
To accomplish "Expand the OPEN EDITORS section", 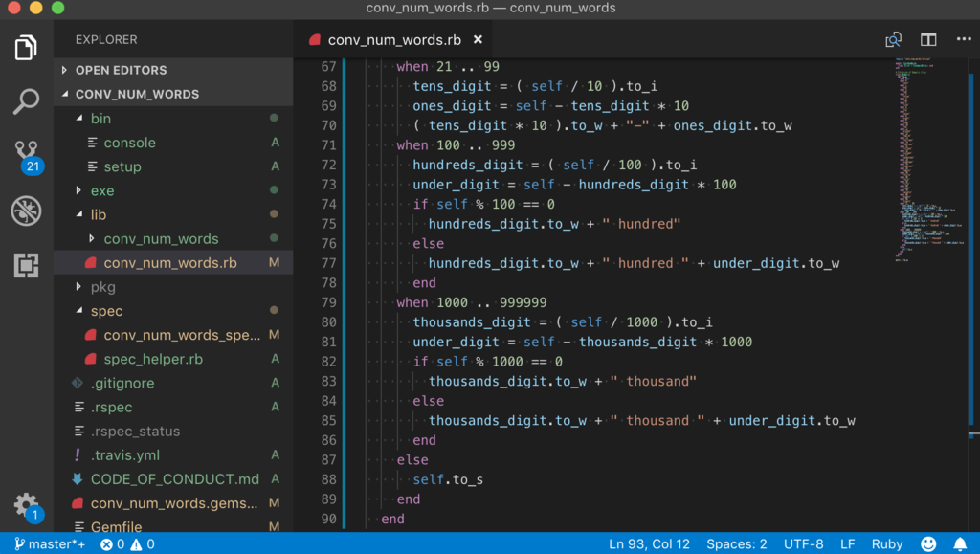I will pyautogui.click(x=173, y=70).
